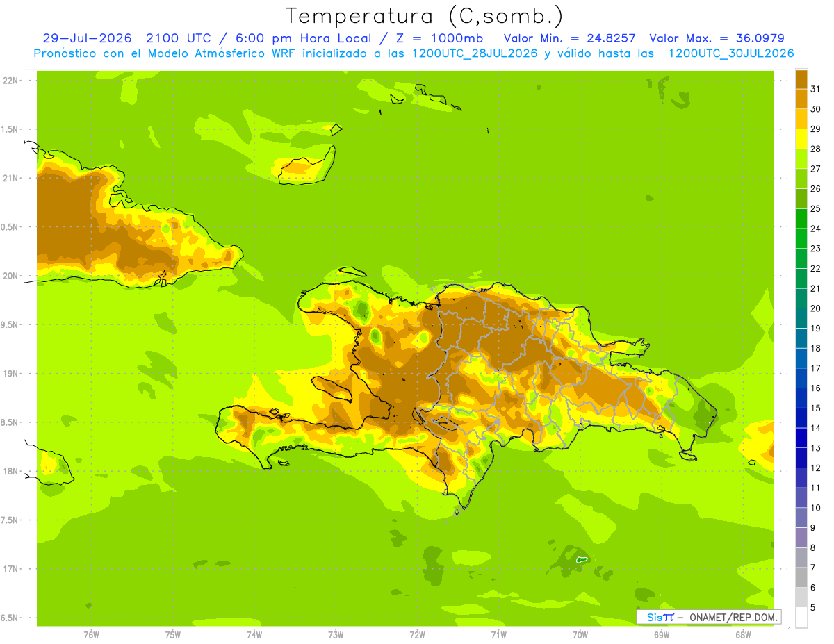The width and height of the screenshot is (834, 644).
Task: Click the '75W' longitude label
Action: (173, 635)
